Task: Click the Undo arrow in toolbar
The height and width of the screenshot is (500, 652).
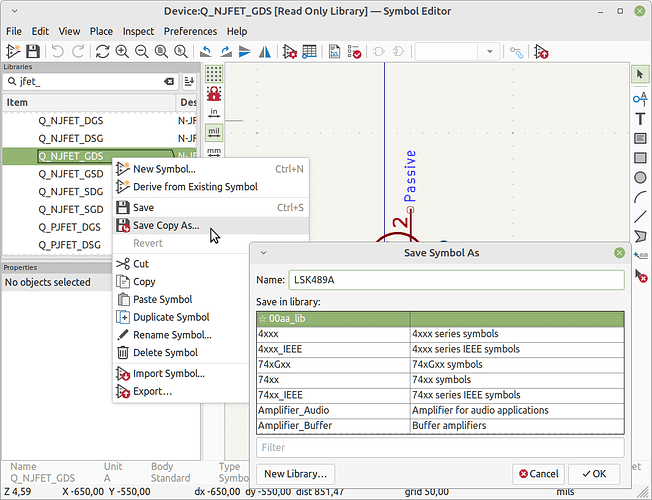Action: coord(57,52)
